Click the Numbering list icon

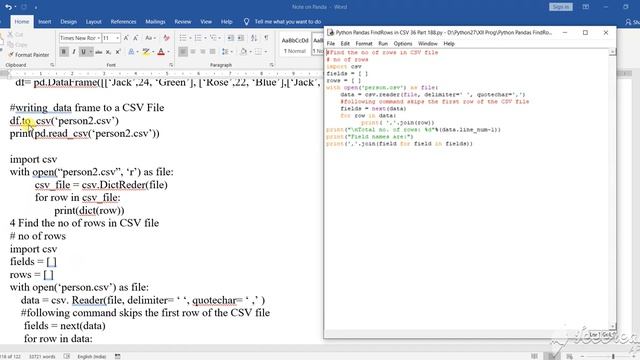pos(198,38)
